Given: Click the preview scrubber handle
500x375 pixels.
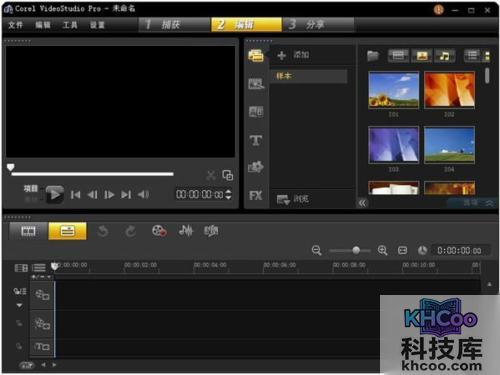Looking at the screenshot, I should (x=11, y=167).
